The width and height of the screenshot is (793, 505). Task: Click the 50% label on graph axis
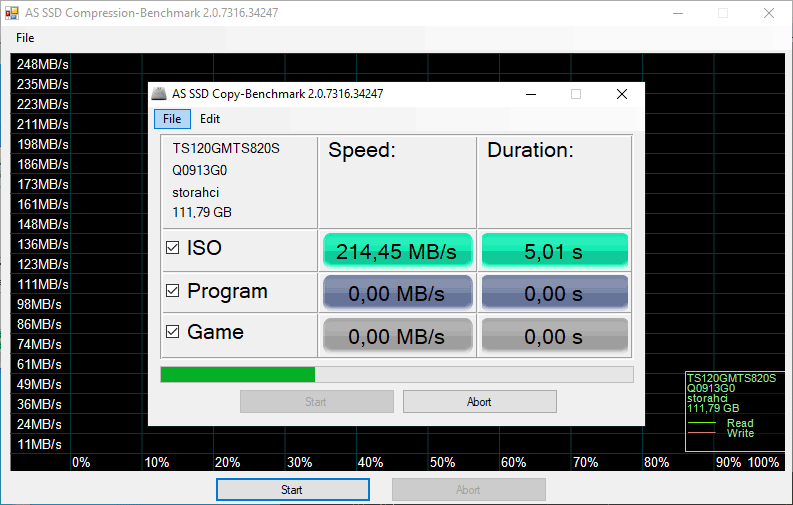pyautogui.click(x=443, y=462)
